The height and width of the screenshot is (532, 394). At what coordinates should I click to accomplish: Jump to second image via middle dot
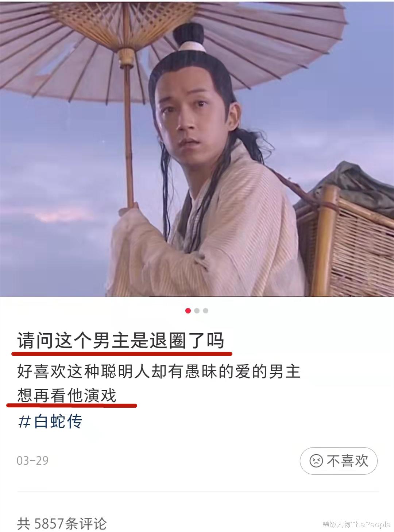[197, 311]
